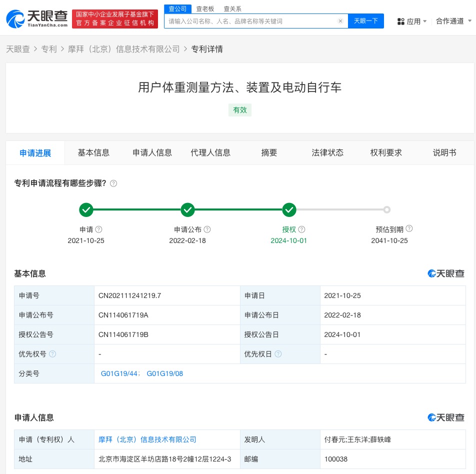Expand the 合作通道 dropdown
The image size is (476, 474).
(453, 21)
